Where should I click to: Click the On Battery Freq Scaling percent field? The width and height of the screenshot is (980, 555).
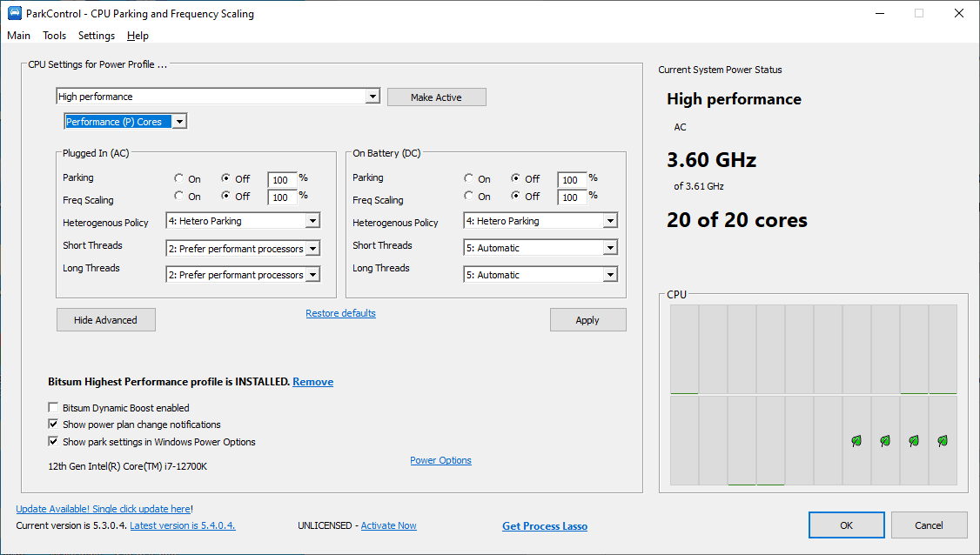pos(572,197)
